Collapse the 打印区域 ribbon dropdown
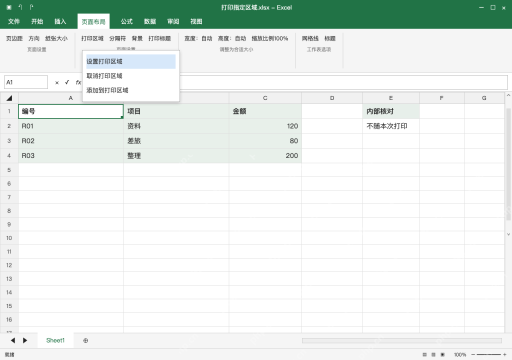The width and height of the screenshot is (512, 360). 92,39
